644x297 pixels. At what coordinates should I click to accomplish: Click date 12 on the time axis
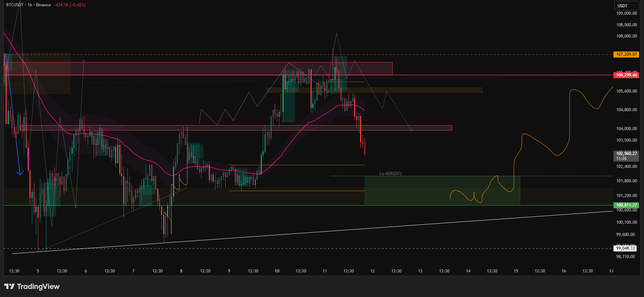click(373, 271)
